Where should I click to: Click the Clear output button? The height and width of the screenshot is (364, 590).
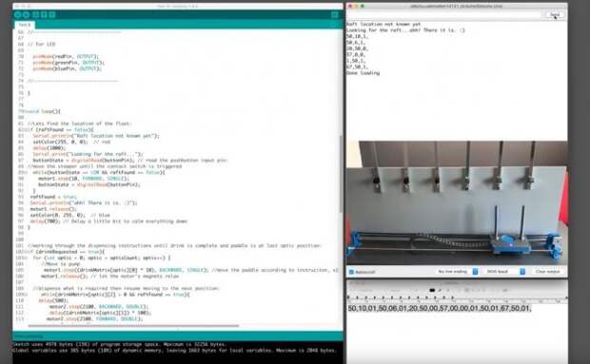pyautogui.click(x=547, y=271)
